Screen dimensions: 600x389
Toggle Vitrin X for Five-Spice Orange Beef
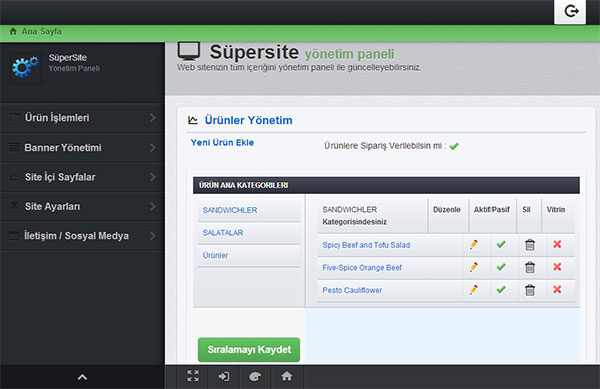557,267
